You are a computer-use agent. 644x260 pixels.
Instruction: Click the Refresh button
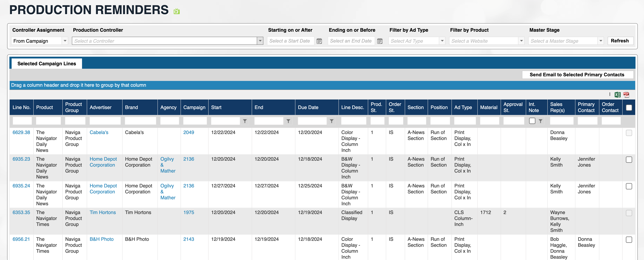coord(619,41)
